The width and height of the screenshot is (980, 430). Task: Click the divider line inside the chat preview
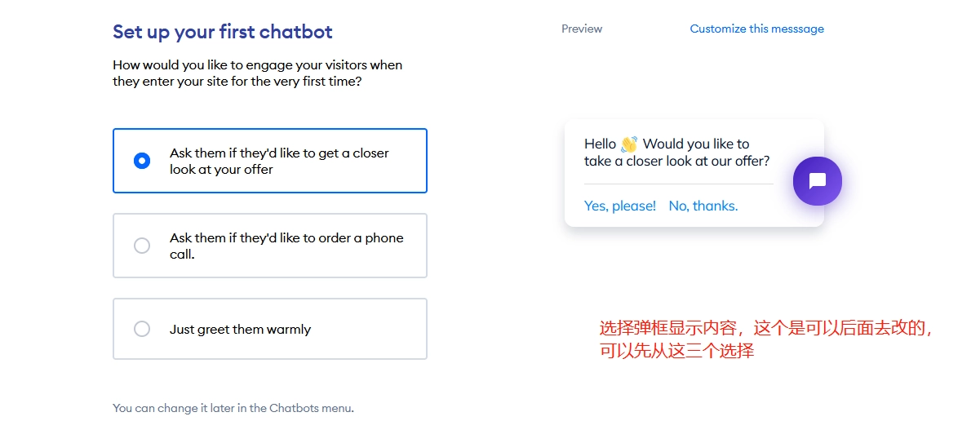tap(679, 184)
